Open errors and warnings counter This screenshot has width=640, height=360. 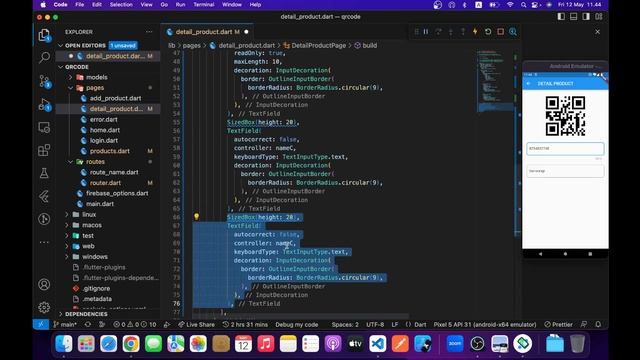click(x=135, y=324)
